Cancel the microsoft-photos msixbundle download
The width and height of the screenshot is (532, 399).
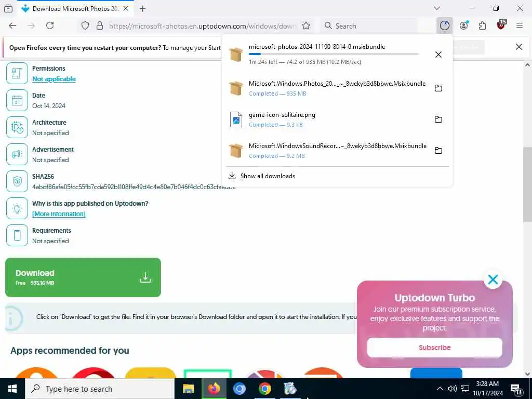tap(438, 55)
